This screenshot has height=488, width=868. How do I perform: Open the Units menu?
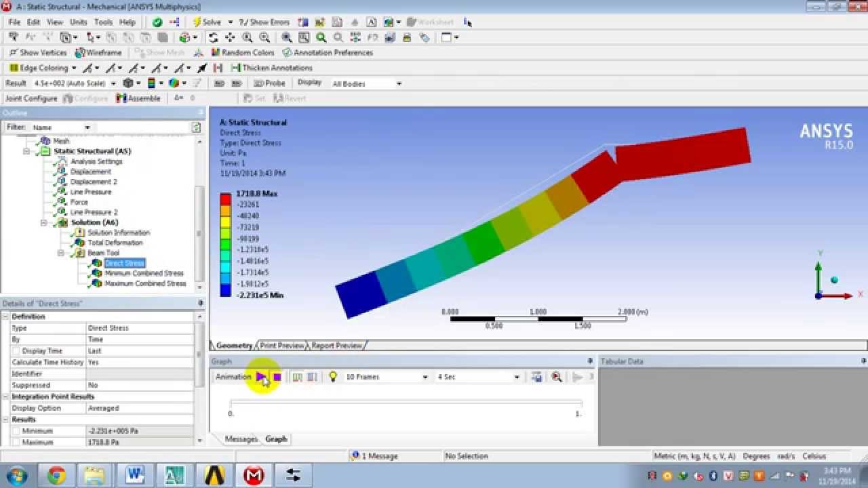coord(79,22)
